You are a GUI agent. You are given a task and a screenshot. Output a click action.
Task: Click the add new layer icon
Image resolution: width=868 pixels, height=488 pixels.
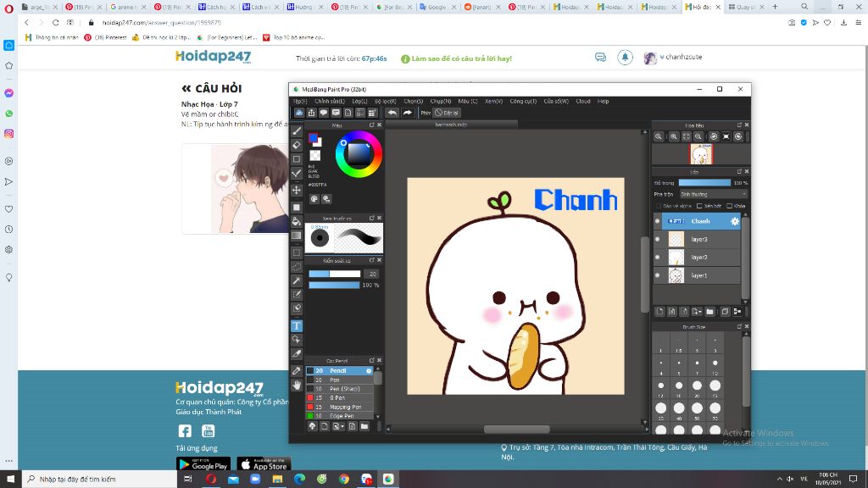click(659, 312)
